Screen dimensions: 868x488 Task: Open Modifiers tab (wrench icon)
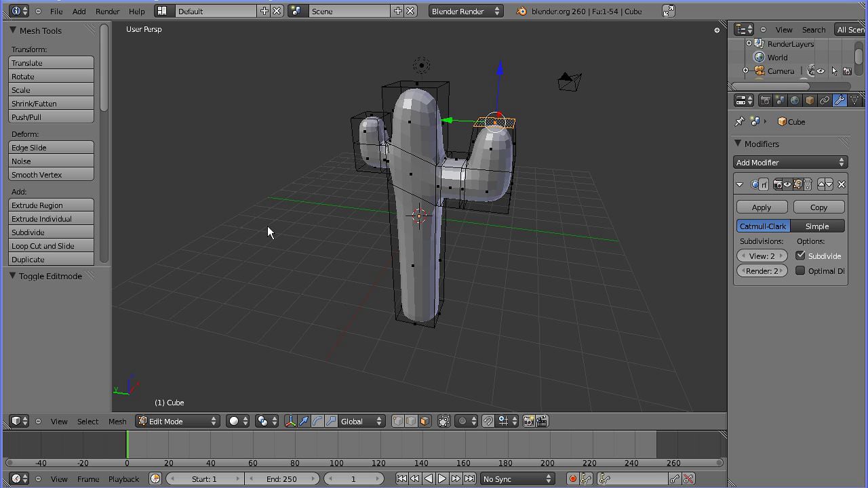click(840, 100)
